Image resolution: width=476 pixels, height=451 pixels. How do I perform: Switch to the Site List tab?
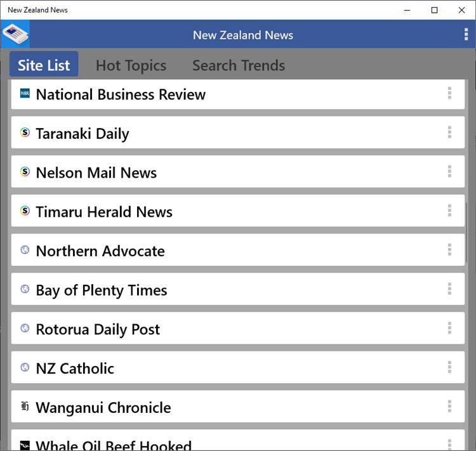44,64
